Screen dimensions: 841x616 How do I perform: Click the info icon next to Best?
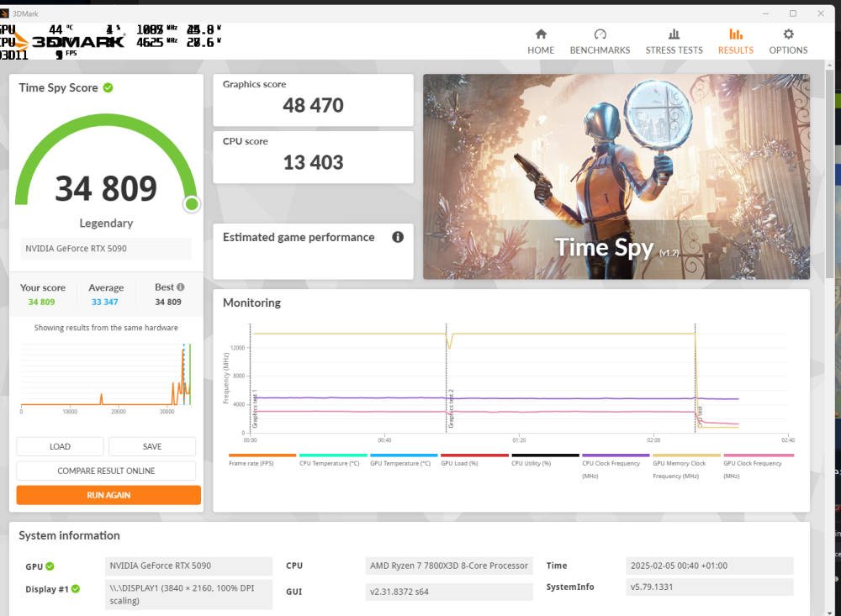click(x=181, y=287)
